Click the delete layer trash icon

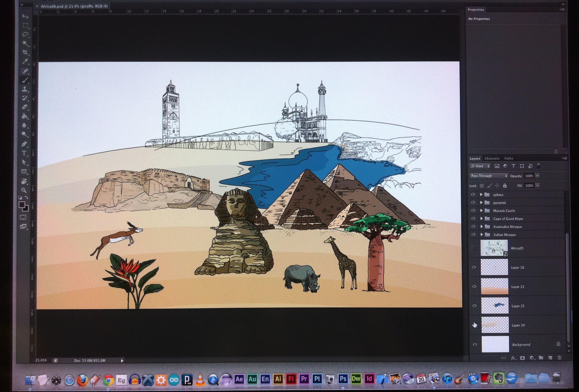click(560, 358)
